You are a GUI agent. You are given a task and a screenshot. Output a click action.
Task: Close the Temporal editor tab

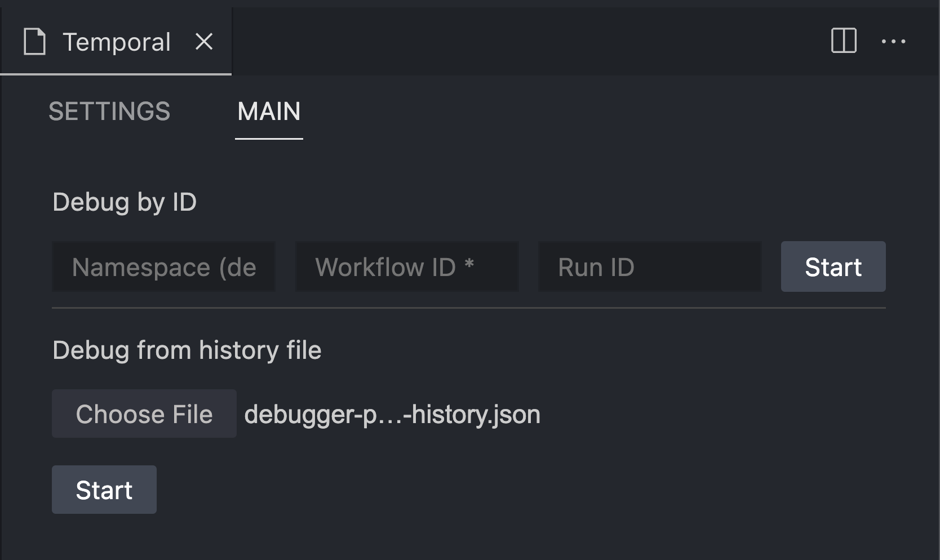point(204,42)
